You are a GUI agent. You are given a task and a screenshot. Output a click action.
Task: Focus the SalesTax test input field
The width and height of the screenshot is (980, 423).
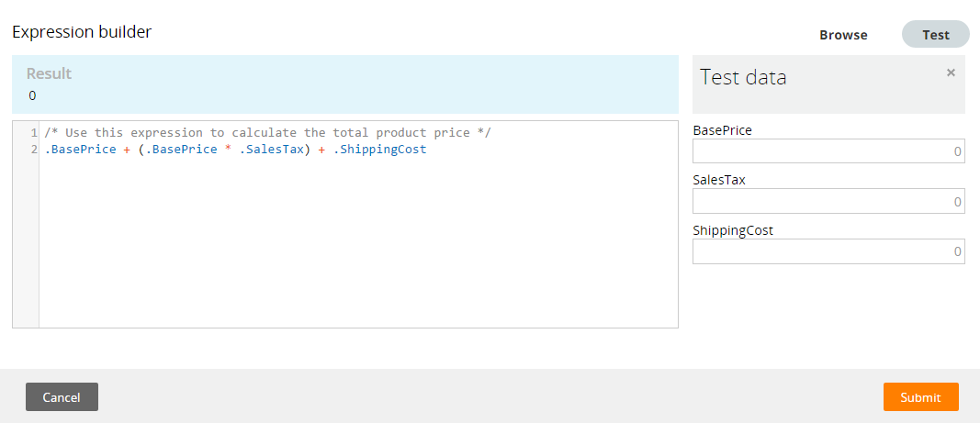[828, 201]
